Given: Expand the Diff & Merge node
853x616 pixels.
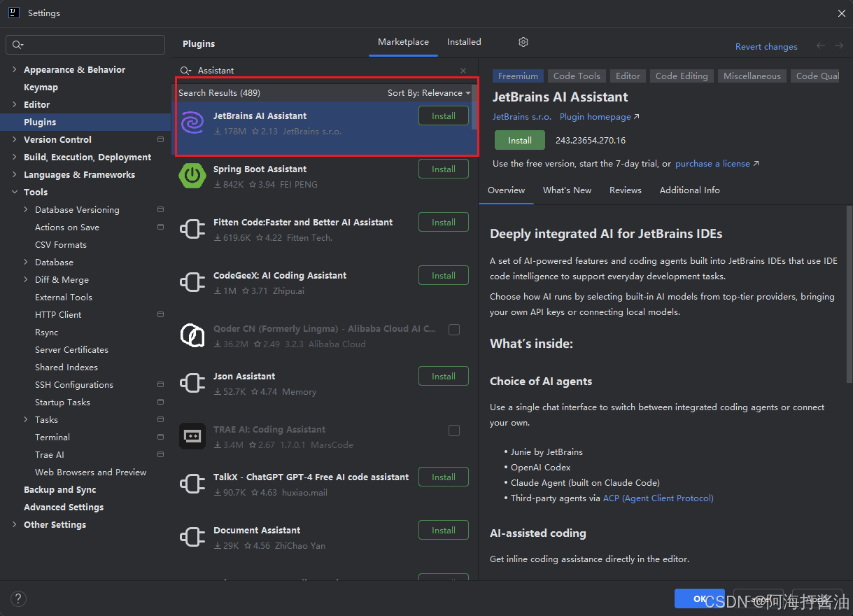Looking at the screenshot, I should [26, 280].
